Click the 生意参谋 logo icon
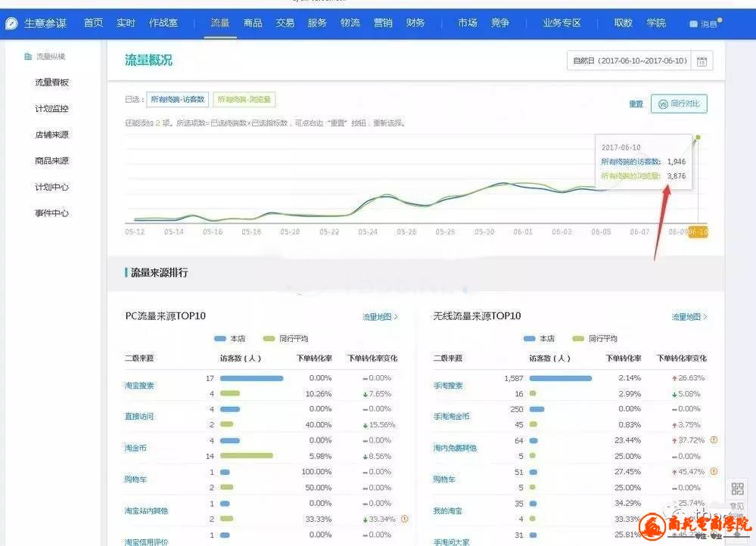 11,23
